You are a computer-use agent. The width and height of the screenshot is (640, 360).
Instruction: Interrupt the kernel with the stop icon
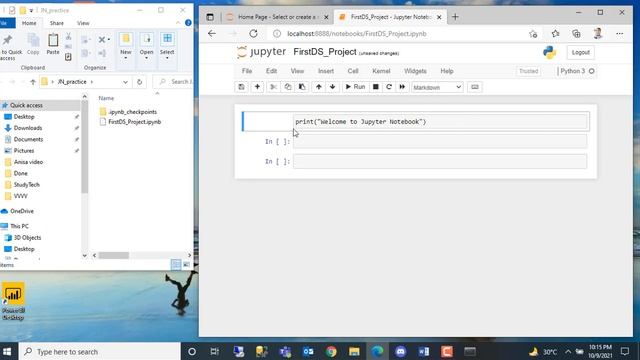pos(376,87)
